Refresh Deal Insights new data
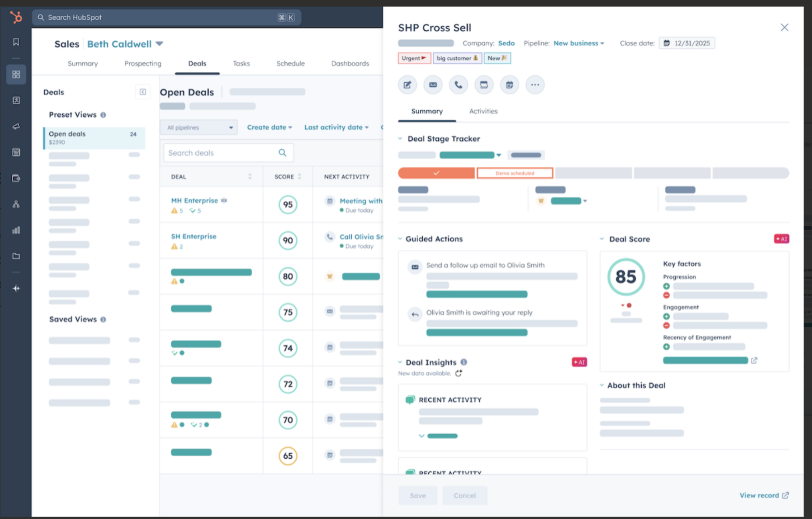Viewport: 812px width, 519px height. (459, 373)
